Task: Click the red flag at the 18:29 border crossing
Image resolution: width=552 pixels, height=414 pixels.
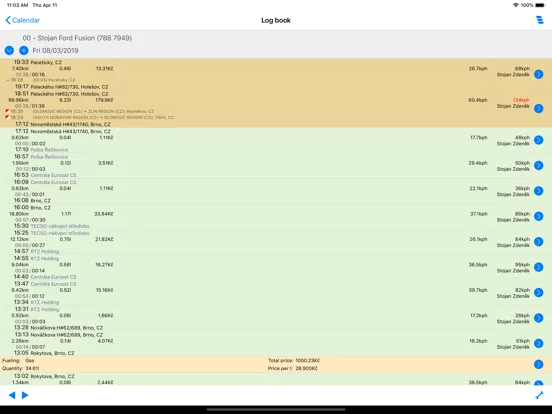Action: pyautogui.click(x=7, y=117)
